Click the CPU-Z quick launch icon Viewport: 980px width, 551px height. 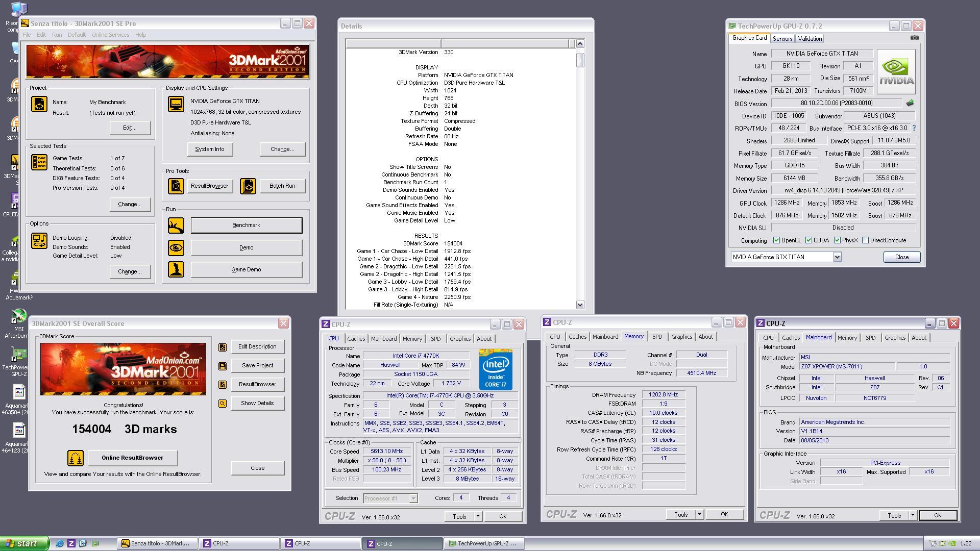click(71, 543)
